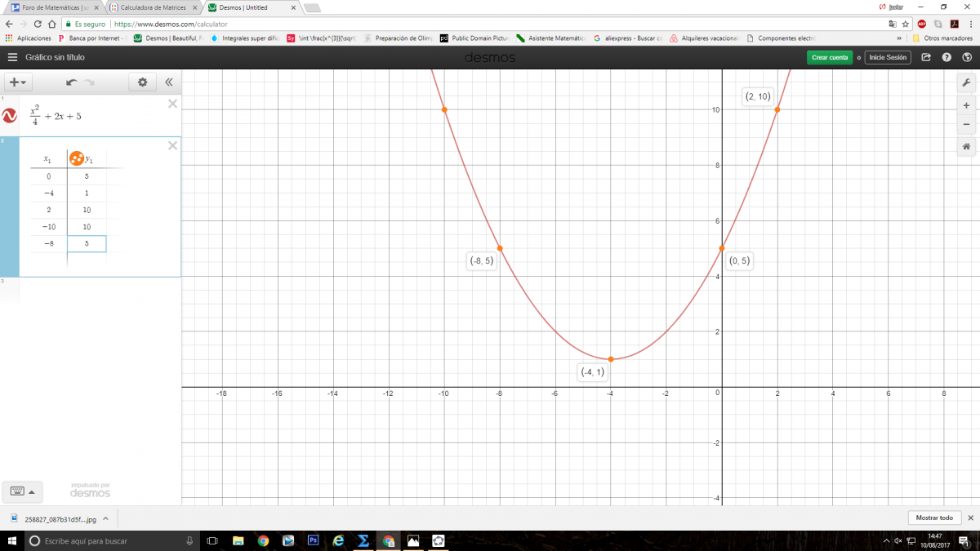Open the graph settings wrench

966,83
